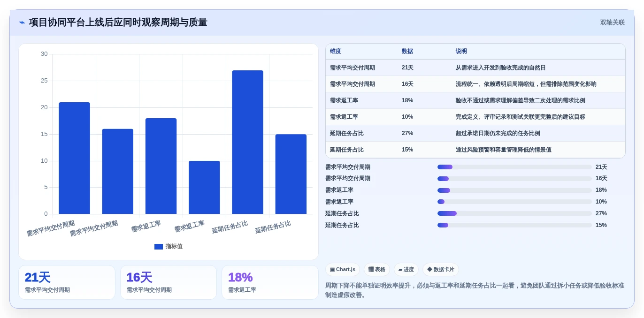Click the 双轴关联 tag in the header
The width and height of the screenshot is (644, 318).
612,23
